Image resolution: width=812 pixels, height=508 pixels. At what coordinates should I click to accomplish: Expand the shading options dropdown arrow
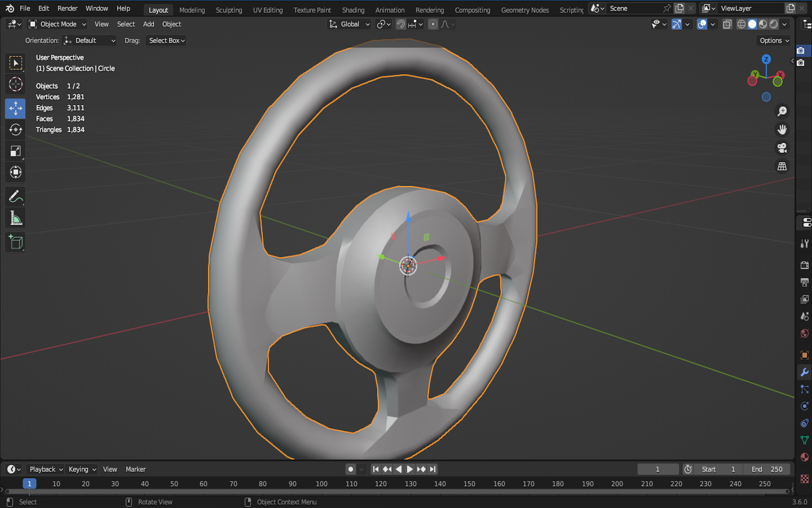coord(784,24)
